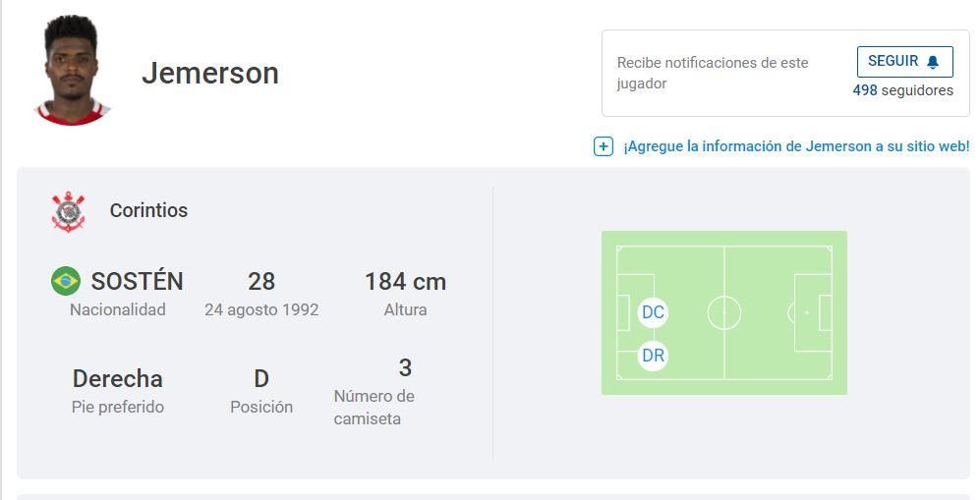Select the DC position marker on the pitch
Viewport: 980px width, 500px height.
[x=653, y=312]
